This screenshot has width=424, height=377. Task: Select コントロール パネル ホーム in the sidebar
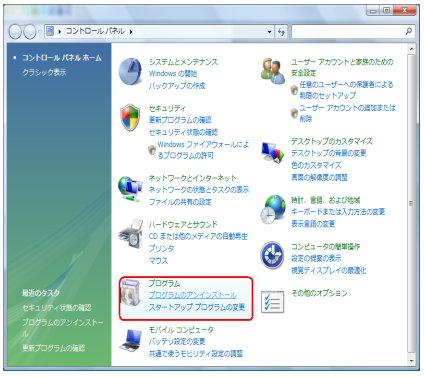[62, 58]
